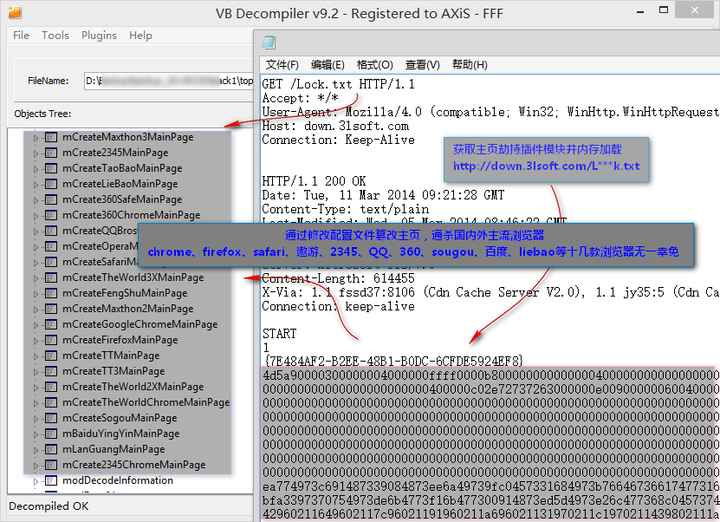Expand the mCreateTT3MainPage node arrow
The width and height of the screenshot is (720, 522).
point(37,371)
